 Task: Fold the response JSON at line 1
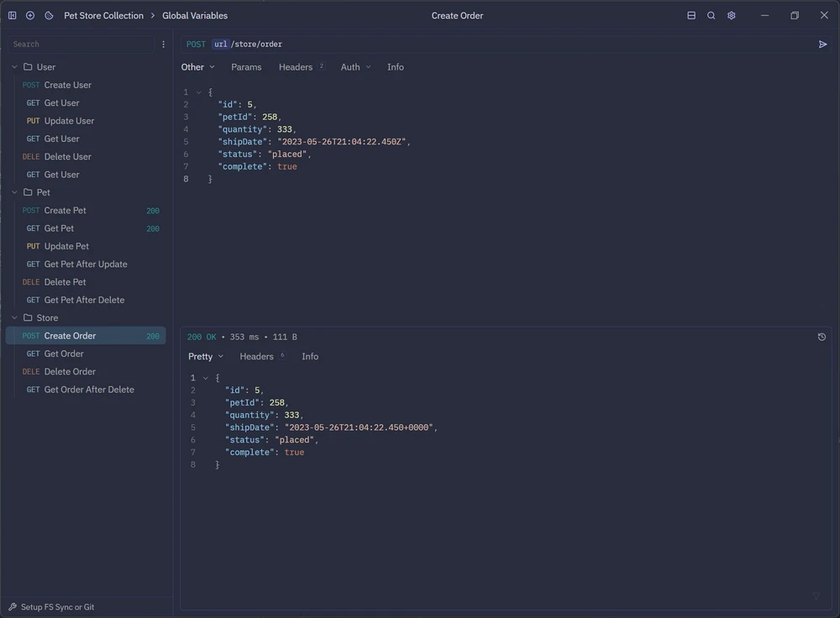pyautogui.click(x=206, y=378)
